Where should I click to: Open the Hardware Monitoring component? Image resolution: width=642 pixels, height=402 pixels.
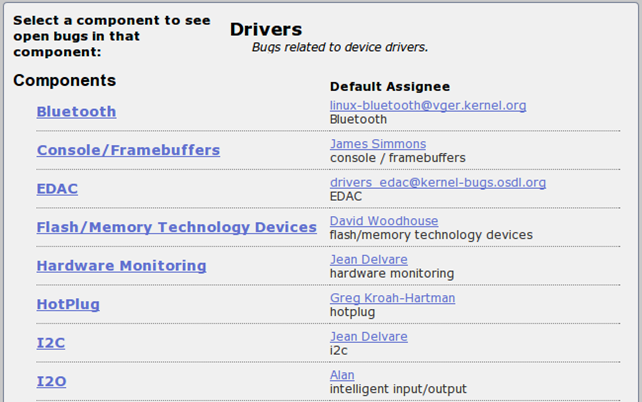click(x=121, y=266)
